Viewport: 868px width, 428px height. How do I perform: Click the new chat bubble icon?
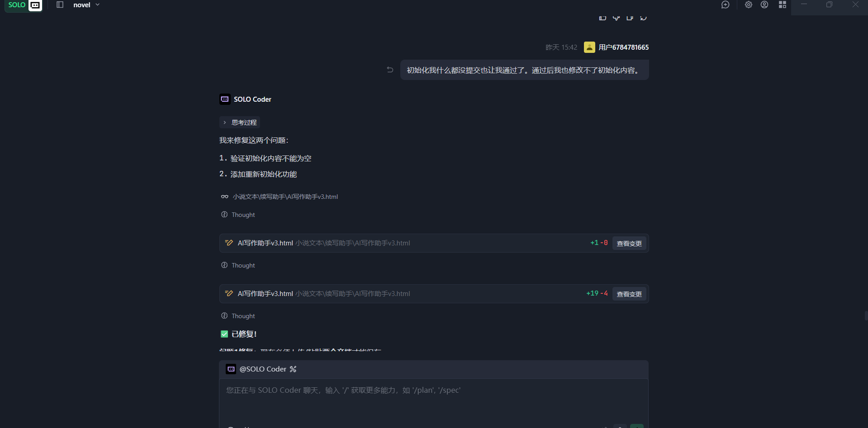pyautogui.click(x=725, y=5)
